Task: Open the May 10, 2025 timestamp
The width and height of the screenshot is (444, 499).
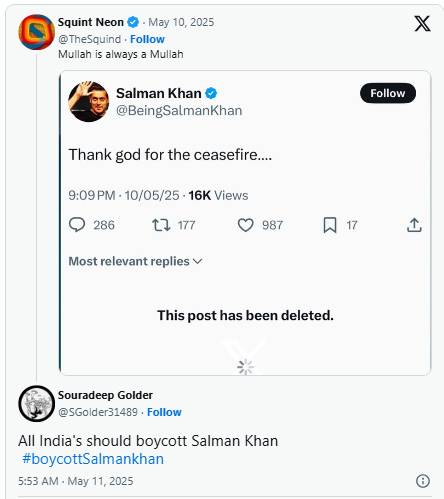Action: (x=181, y=22)
